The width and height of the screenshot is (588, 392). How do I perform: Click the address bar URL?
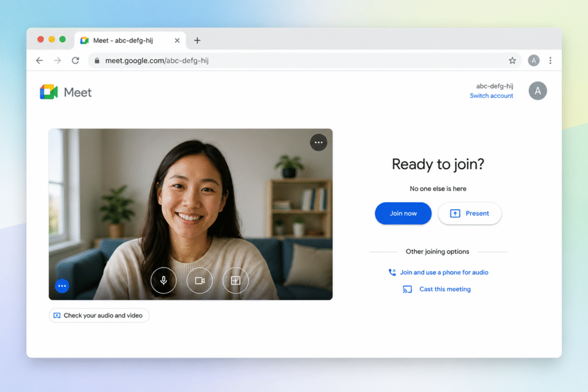tap(157, 61)
